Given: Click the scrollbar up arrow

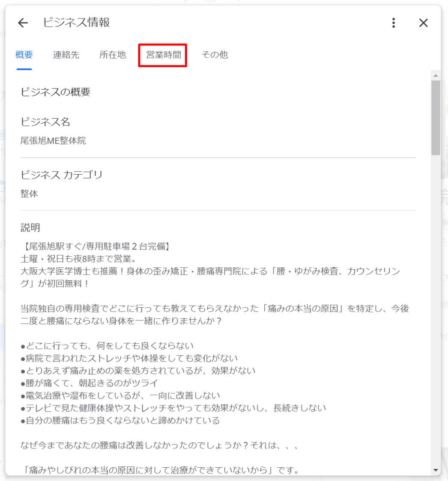Looking at the screenshot, I should 436,76.
